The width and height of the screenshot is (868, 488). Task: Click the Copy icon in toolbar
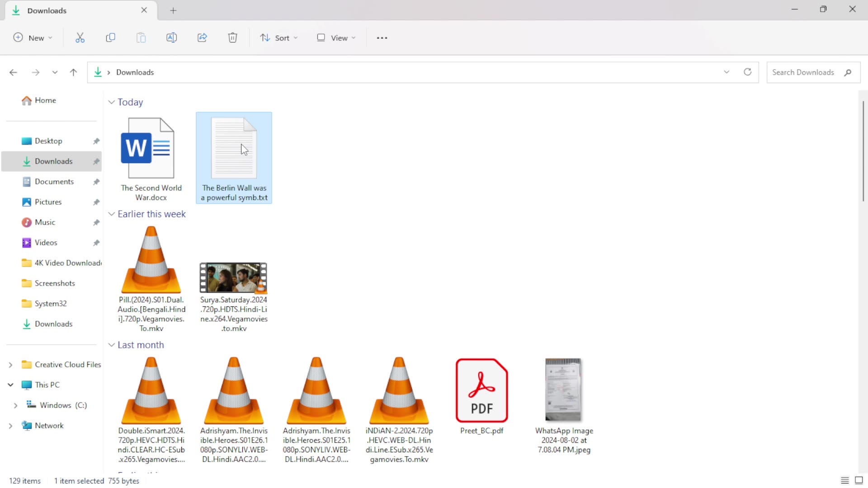coord(110,38)
